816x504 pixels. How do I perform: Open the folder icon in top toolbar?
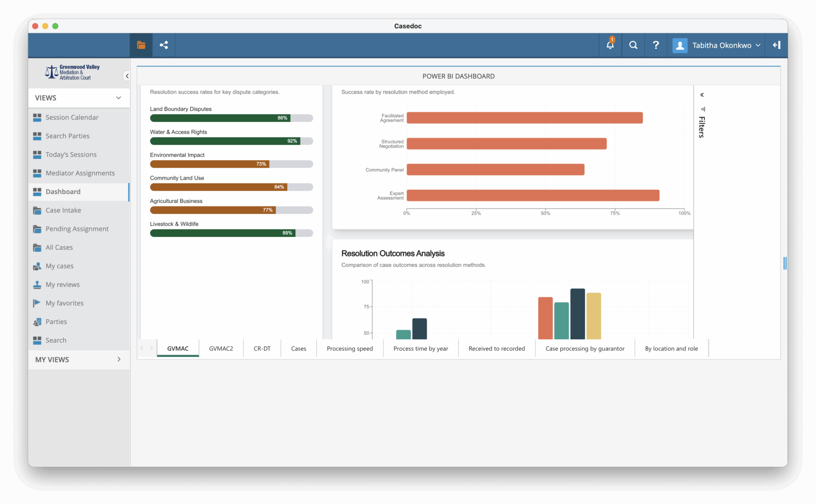click(141, 45)
